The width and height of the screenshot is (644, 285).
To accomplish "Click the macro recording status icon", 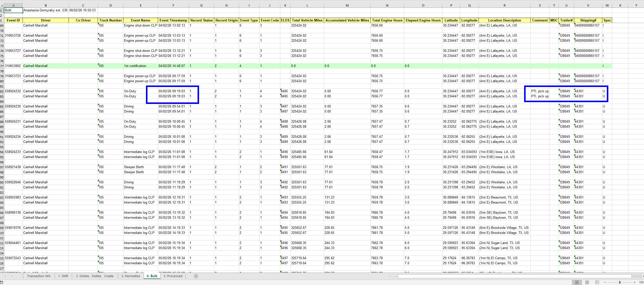I will [2, 282].
